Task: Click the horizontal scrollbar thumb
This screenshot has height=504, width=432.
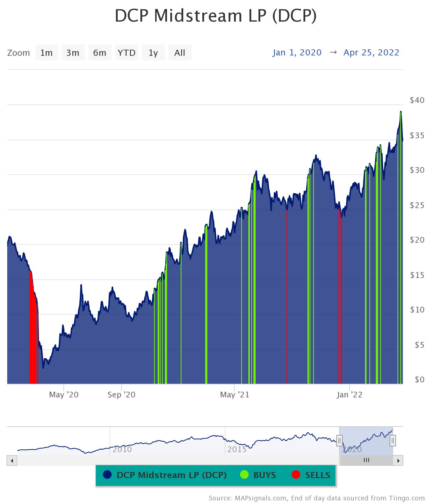Action: coord(366,460)
